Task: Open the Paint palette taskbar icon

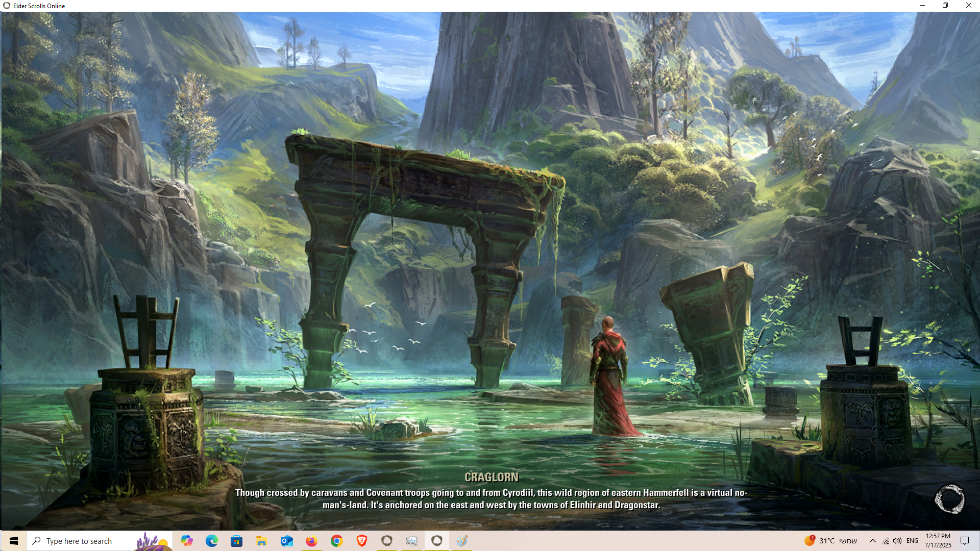Action: [x=462, y=541]
